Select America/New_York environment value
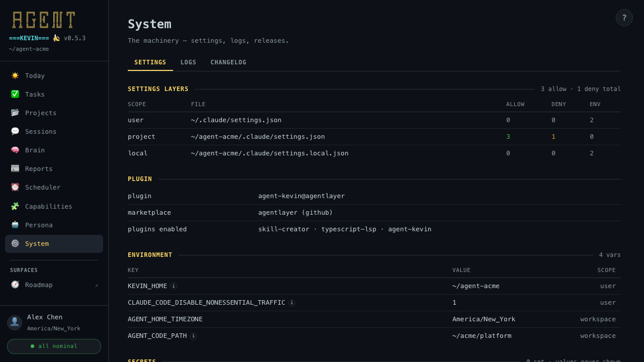Image resolution: width=644 pixels, height=362 pixels. point(484,319)
